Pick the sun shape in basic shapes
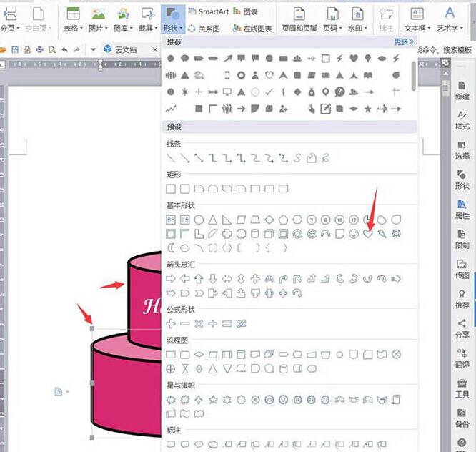This screenshot has width=476, height=452. click(397, 234)
